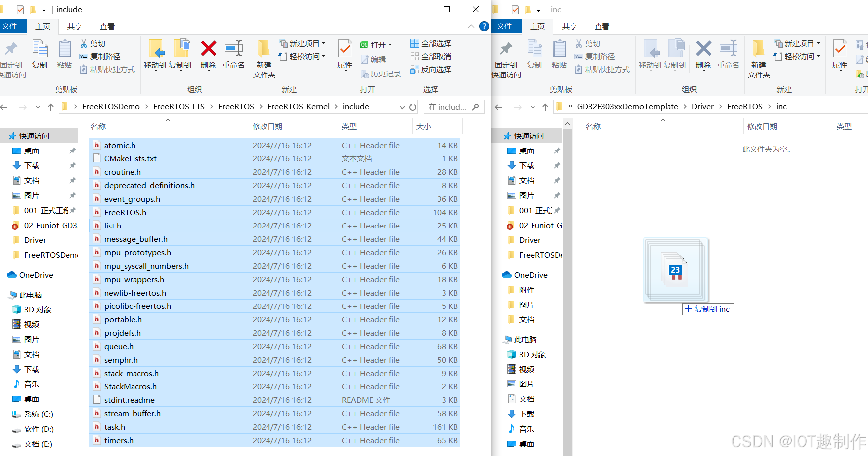Click Pin to Quick access in include window
Image resolution: width=868 pixels, height=456 pixels.
coord(12,59)
